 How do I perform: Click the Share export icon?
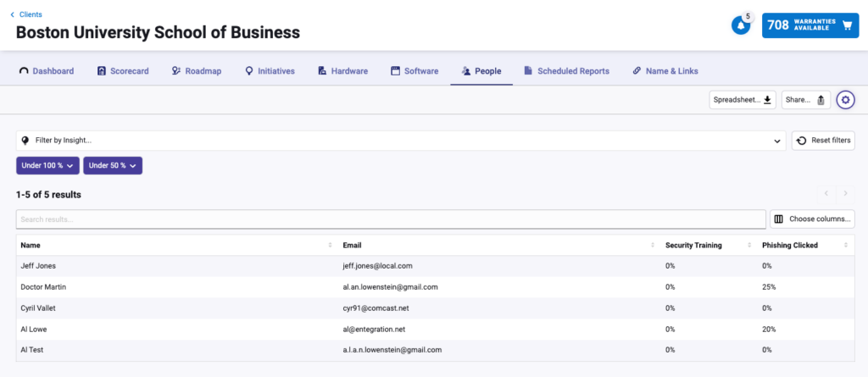tap(821, 100)
